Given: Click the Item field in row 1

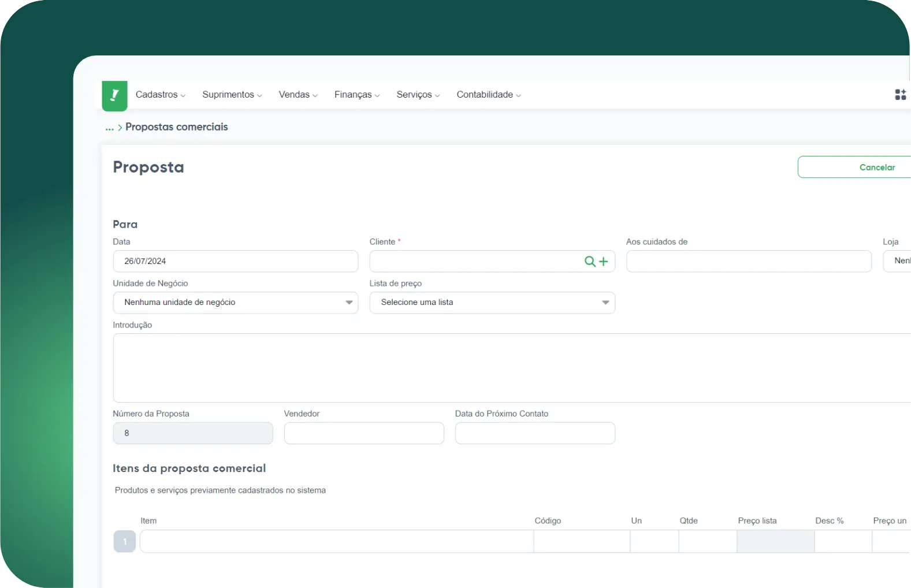Looking at the screenshot, I should (337, 542).
